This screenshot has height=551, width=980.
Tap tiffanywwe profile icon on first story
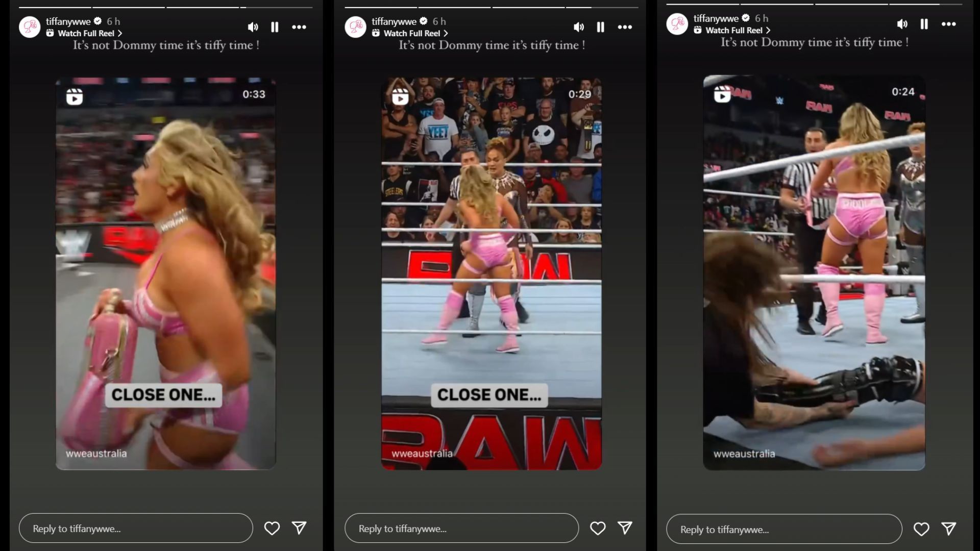click(28, 26)
